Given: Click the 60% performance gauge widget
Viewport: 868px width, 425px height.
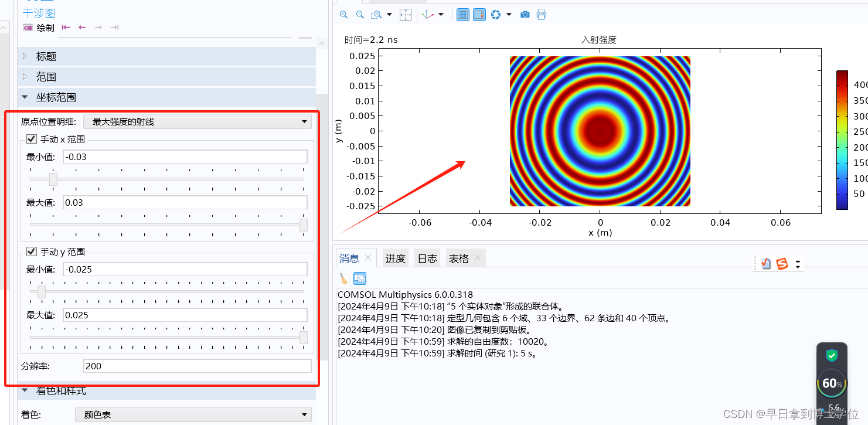Looking at the screenshot, I should coord(832,383).
